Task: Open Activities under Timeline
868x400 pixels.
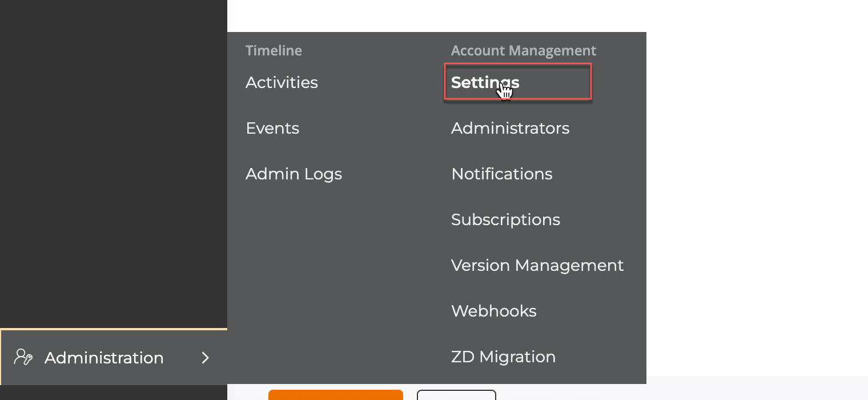Action: coord(282,82)
